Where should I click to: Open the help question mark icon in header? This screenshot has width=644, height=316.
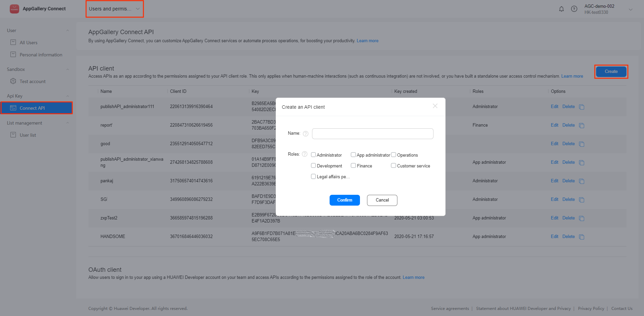(x=574, y=9)
